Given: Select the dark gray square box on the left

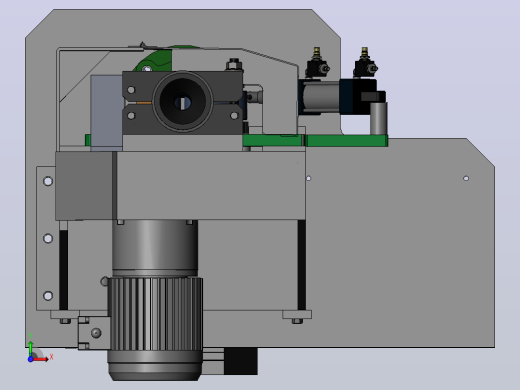Looking at the screenshot, I should click(x=84, y=186).
